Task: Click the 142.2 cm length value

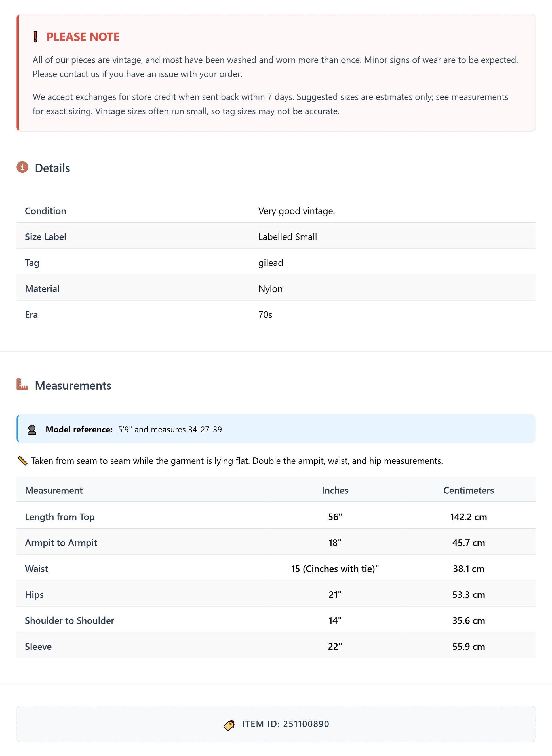Action: [x=468, y=517]
